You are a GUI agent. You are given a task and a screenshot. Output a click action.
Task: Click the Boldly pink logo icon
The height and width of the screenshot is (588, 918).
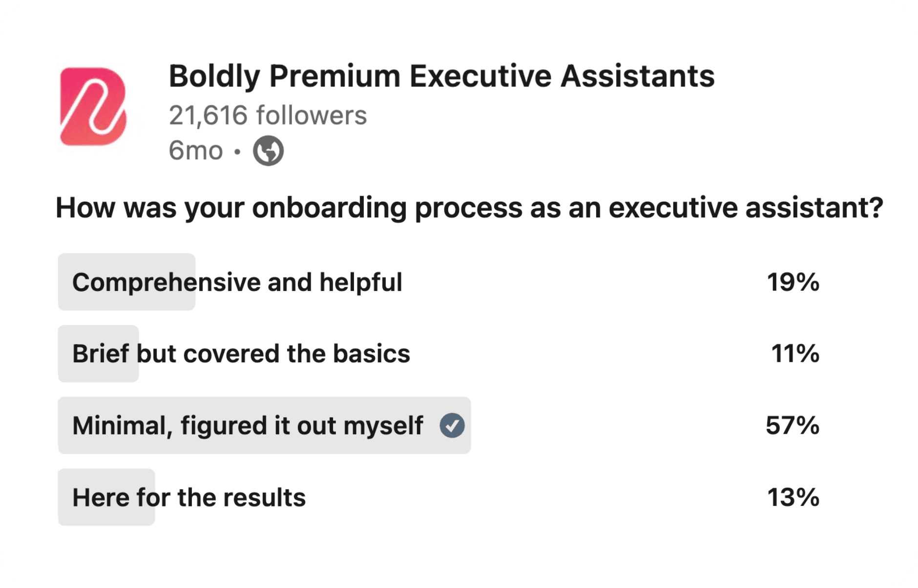(93, 106)
